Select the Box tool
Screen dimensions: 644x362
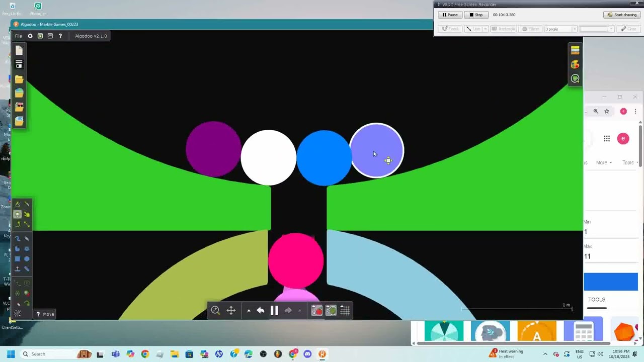[17, 259]
